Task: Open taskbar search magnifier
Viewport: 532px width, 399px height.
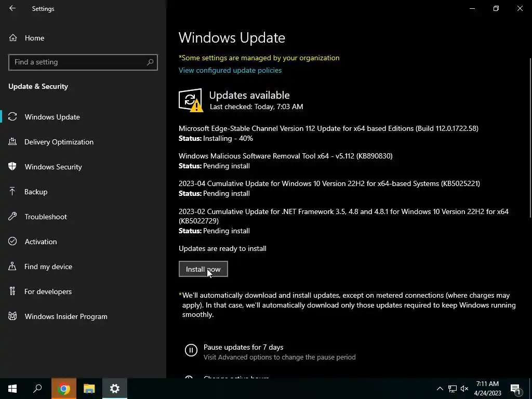Action: click(37, 389)
